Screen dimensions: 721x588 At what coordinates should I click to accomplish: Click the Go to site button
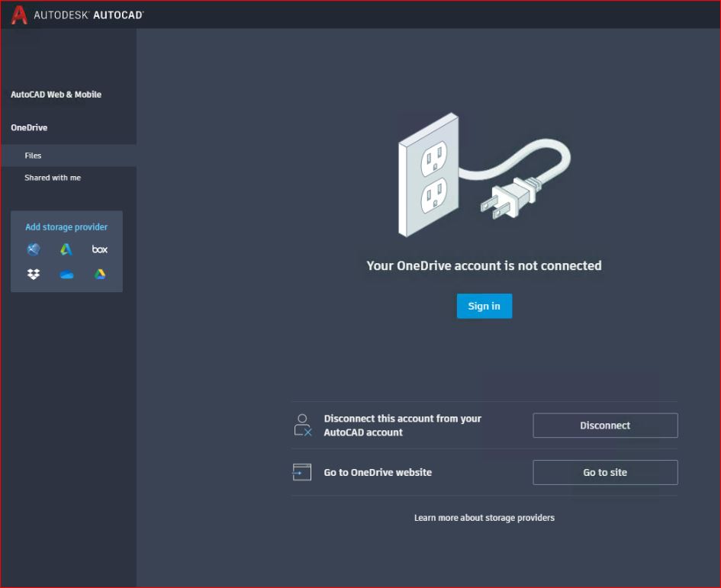(x=605, y=472)
